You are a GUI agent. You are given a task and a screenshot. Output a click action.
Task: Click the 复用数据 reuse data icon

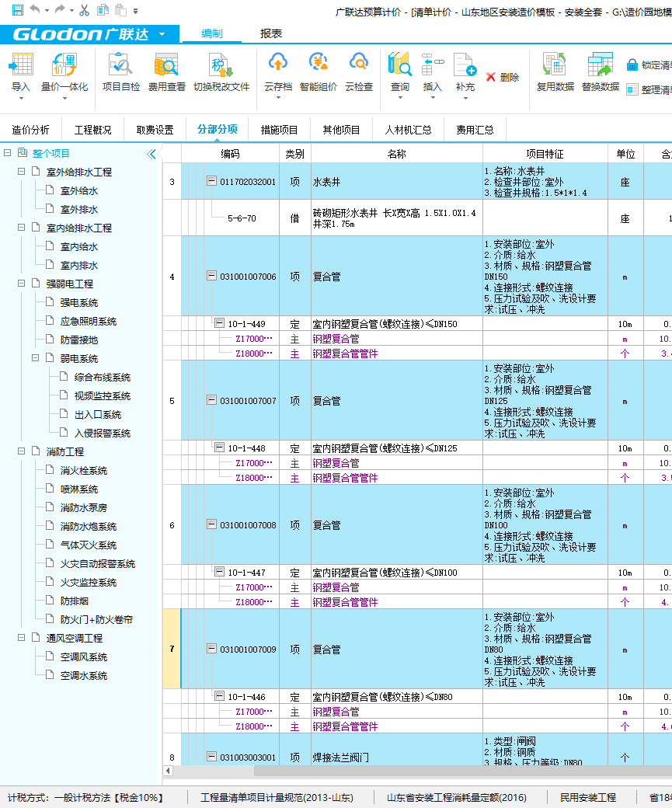(557, 75)
